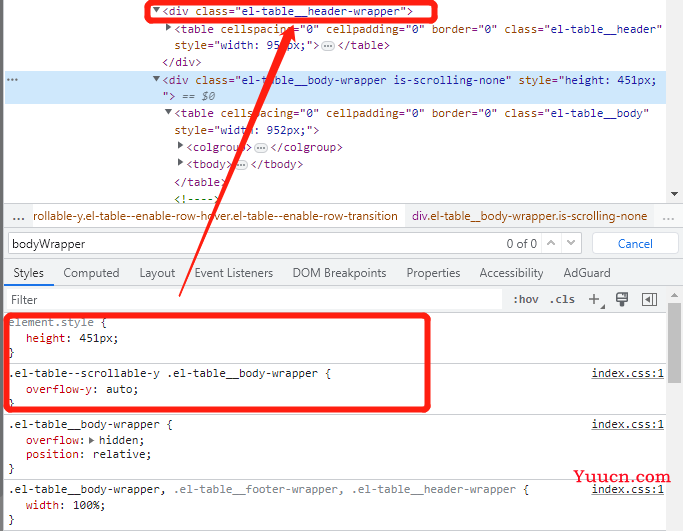Open the AdGuard tab
This screenshot has height=531, width=683.
coord(587,273)
